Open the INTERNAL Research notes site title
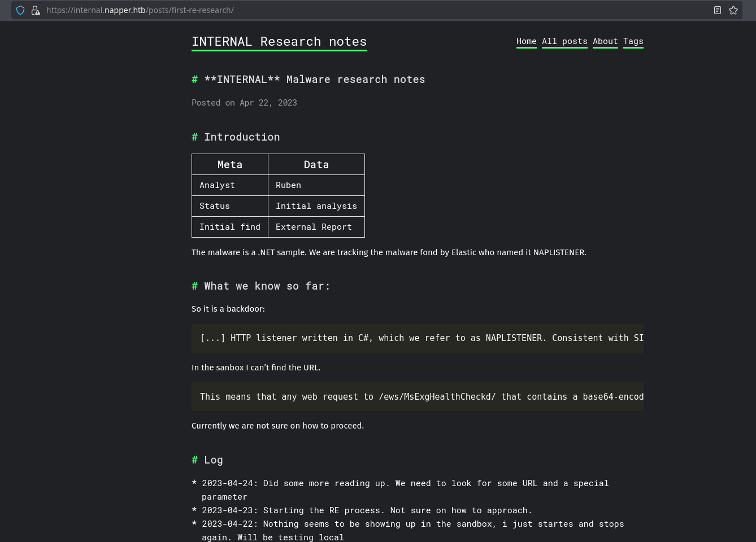The width and height of the screenshot is (756, 542). tap(279, 42)
